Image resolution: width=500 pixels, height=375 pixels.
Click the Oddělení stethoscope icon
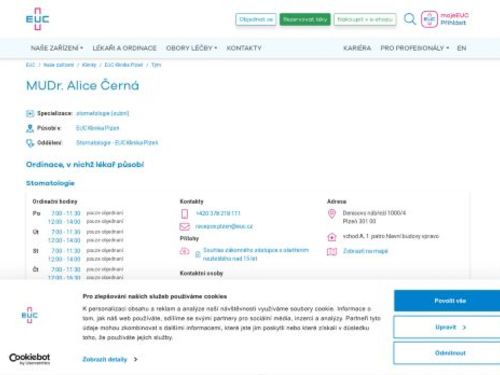click(30, 143)
